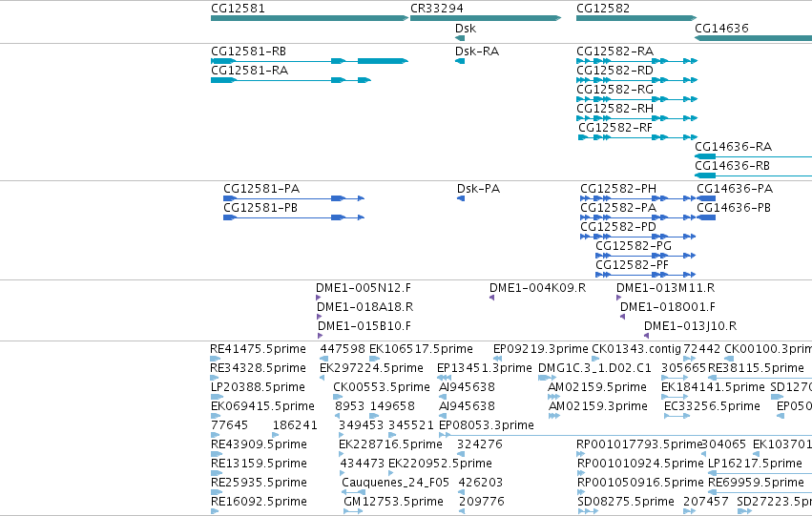Click the CR33294 gene label

tap(437, 9)
